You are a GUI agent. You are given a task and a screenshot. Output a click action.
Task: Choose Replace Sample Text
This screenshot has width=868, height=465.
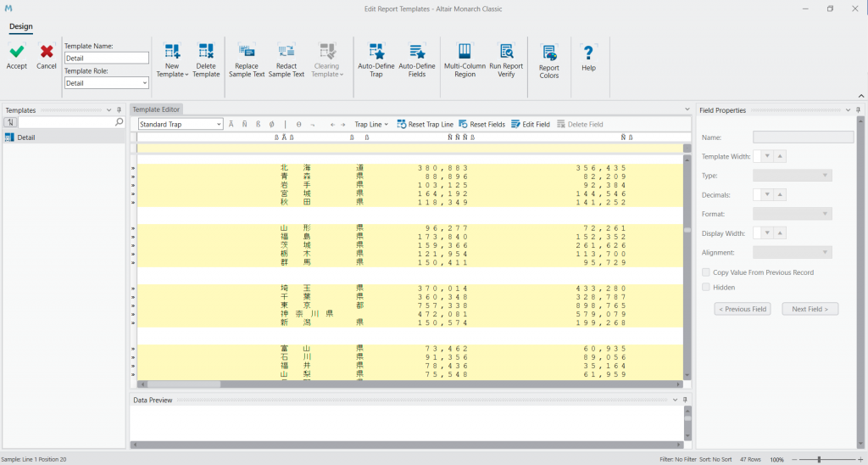pos(247,60)
